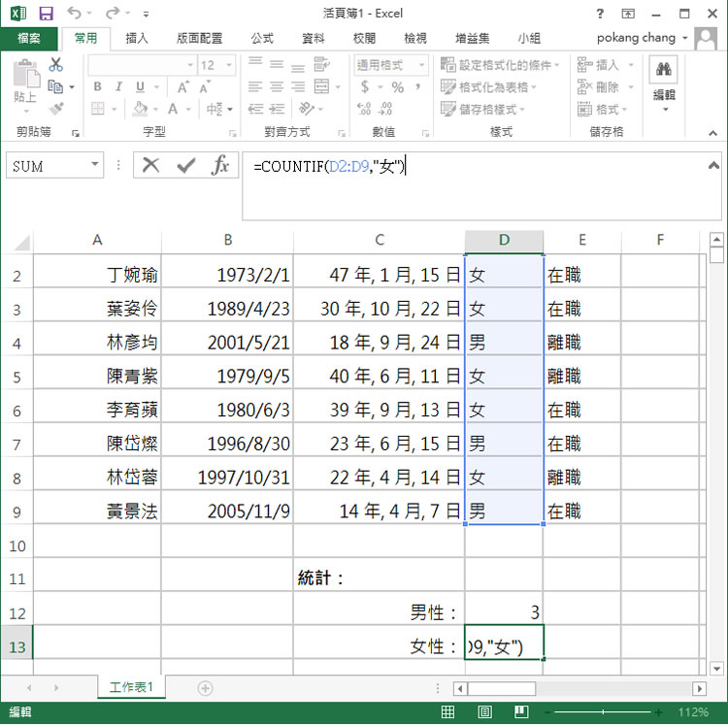
Task: Switch to Normal view in status bar
Action: tap(447, 711)
